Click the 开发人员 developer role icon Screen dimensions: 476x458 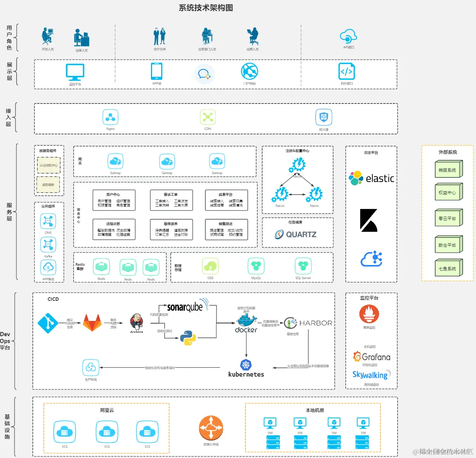[x=48, y=36]
